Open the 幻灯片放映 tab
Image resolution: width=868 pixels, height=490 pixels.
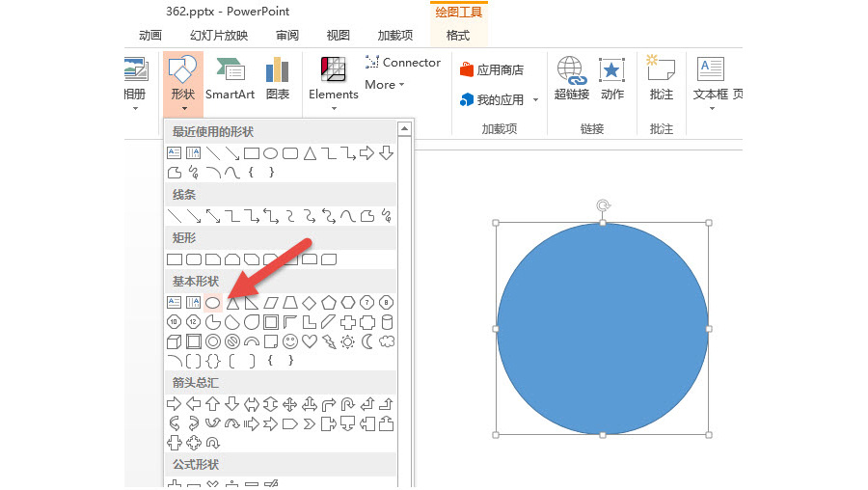219,36
